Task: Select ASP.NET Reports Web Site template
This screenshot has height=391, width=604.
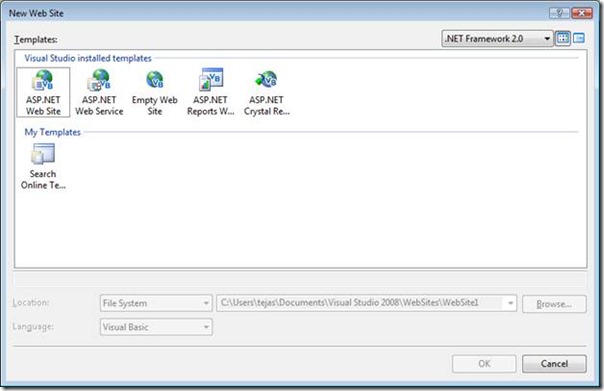Action: pos(210,92)
